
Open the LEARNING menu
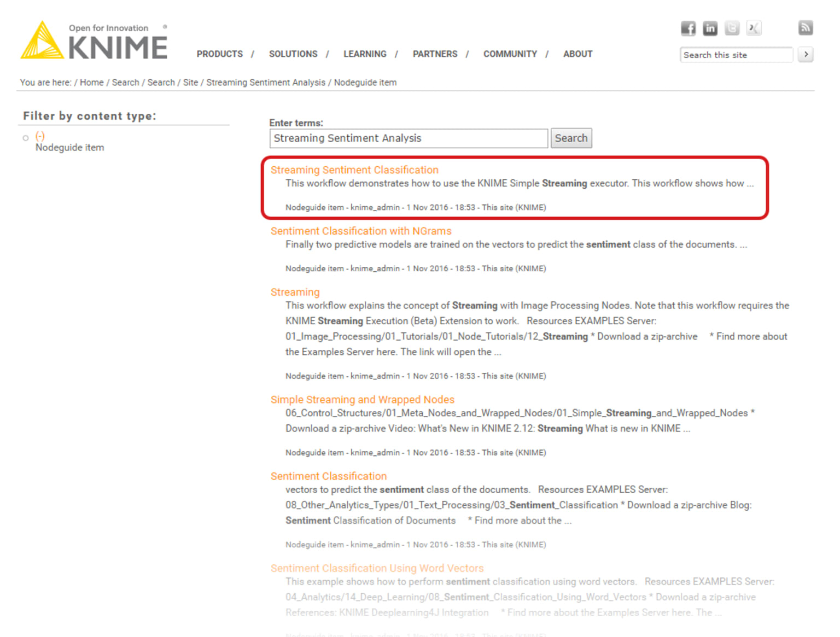(x=365, y=54)
